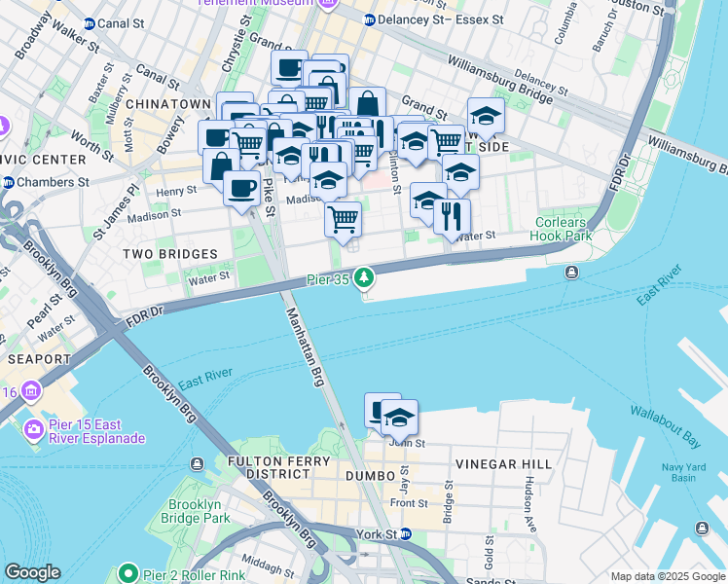
Task: Open the Google logo link
Action: click(32, 572)
